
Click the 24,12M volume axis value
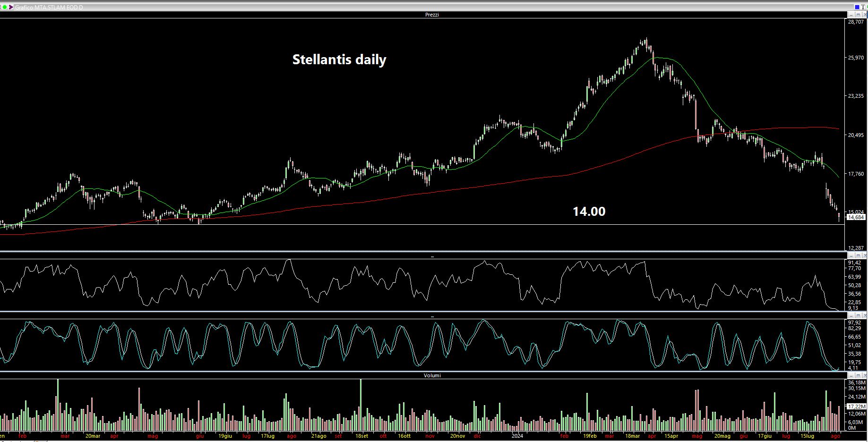[x=857, y=397]
